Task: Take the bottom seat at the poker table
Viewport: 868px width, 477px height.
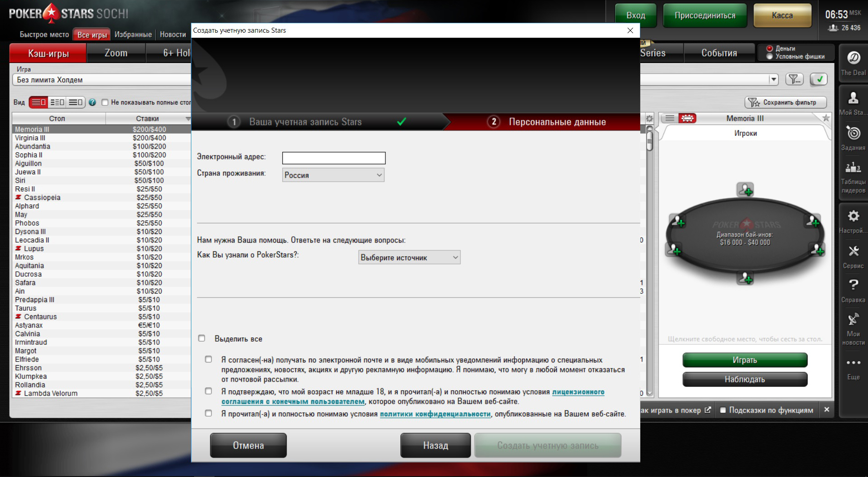Action: [745, 278]
